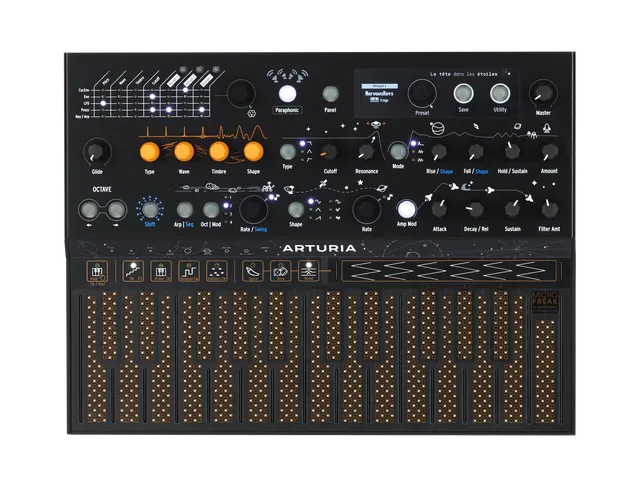Tap the Up arpeggio staircase icon
The height and width of the screenshot is (487, 640).
[133, 271]
